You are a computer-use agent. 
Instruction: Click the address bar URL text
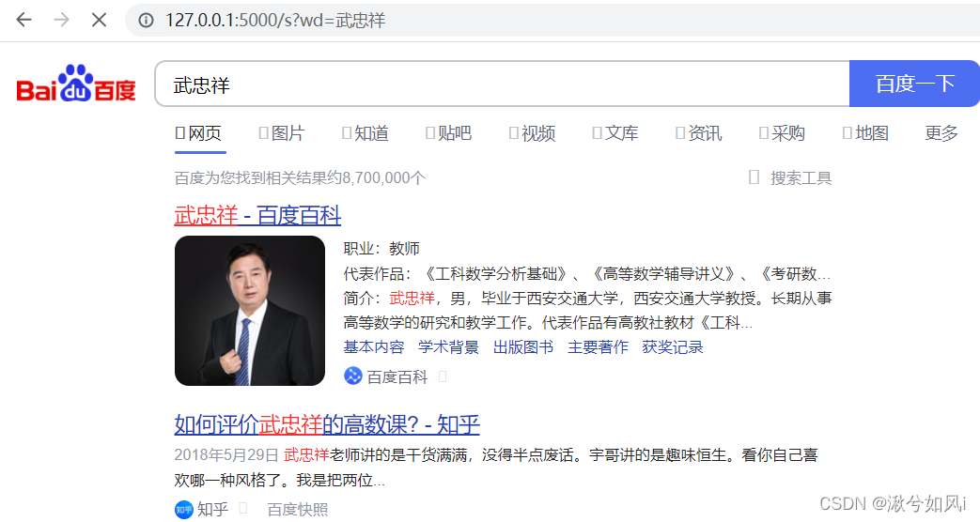(275, 21)
